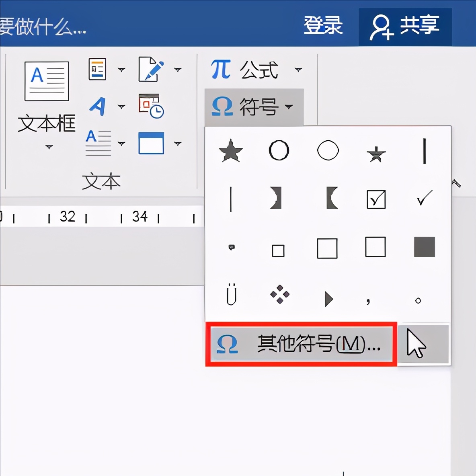
Task: Click the 登录 sign-in link
Action: click(x=323, y=25)
